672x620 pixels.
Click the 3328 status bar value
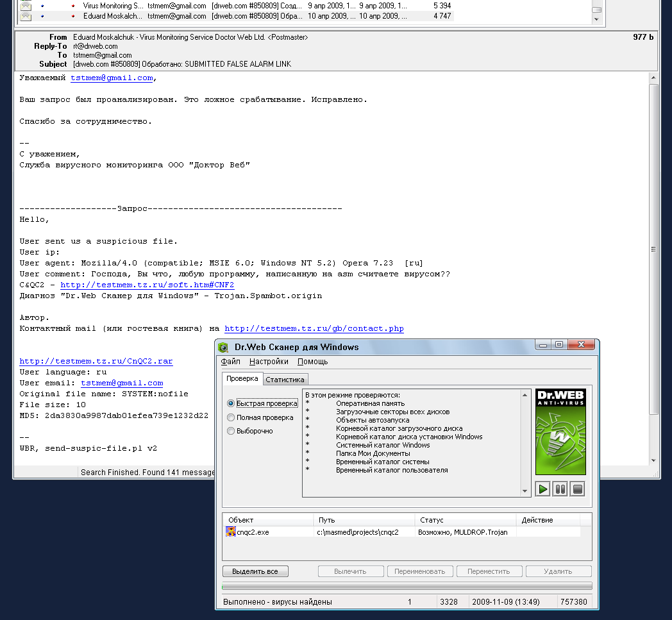pos(449,601)
